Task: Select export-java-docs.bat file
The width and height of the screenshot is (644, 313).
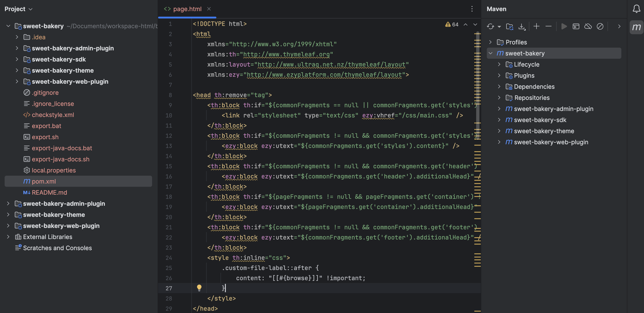Action: click(x=62, y=148)
